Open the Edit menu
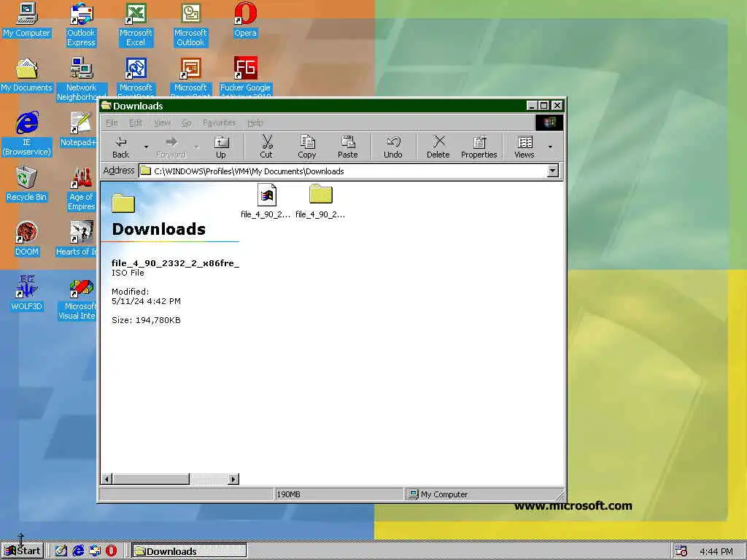The height and width of the screenshot is (560, 747). 136,122
